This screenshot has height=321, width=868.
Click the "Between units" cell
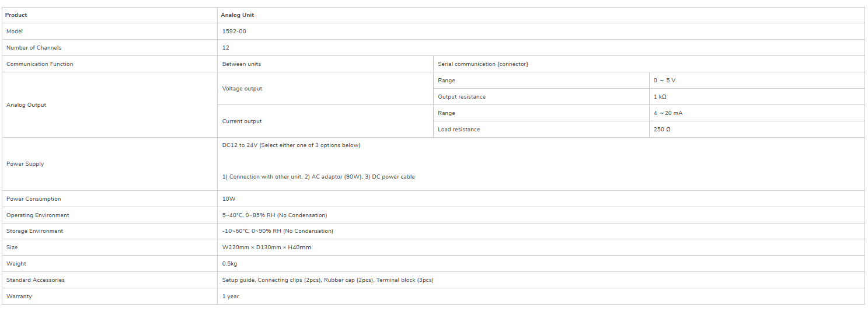[242, 64]
